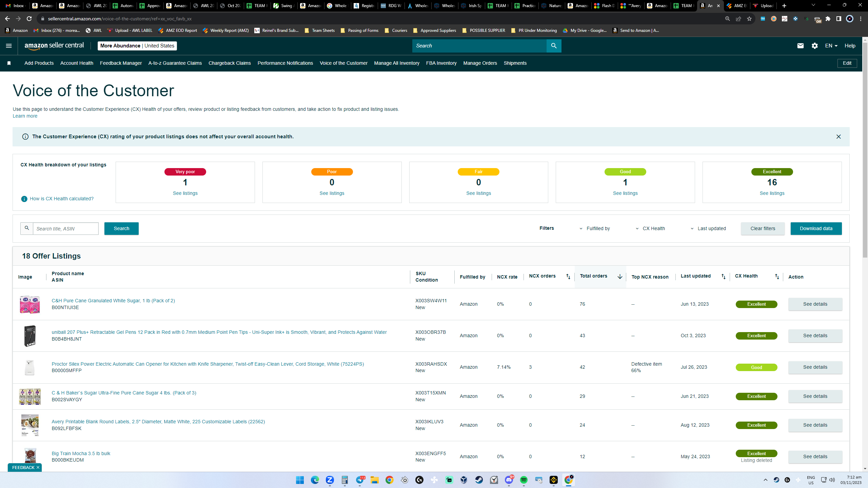Open Feedback Manager
This screenshot has height=488, width=868.
(121, 63)
